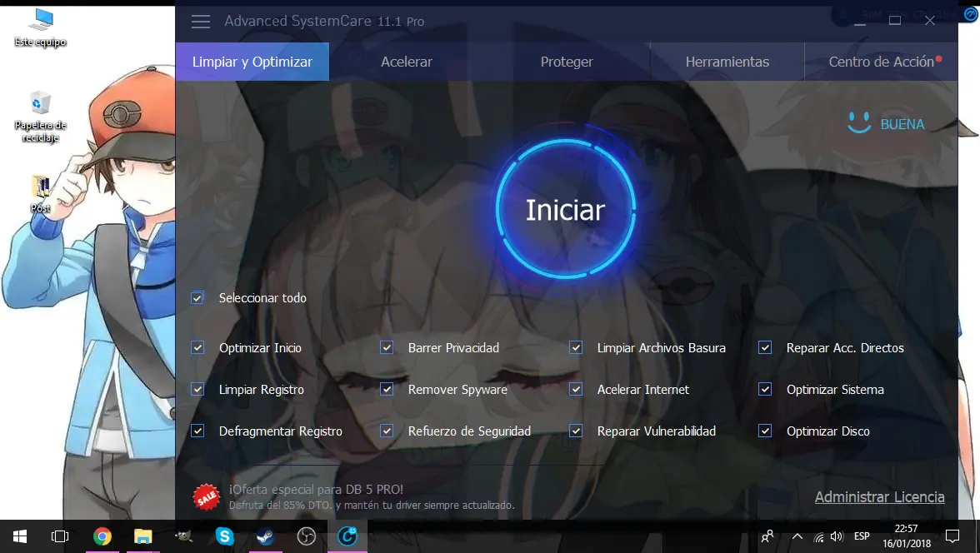Toggle Reparar Acc. Directos checkbox
This screenshot has height=553, width=980.
[765, 347]
